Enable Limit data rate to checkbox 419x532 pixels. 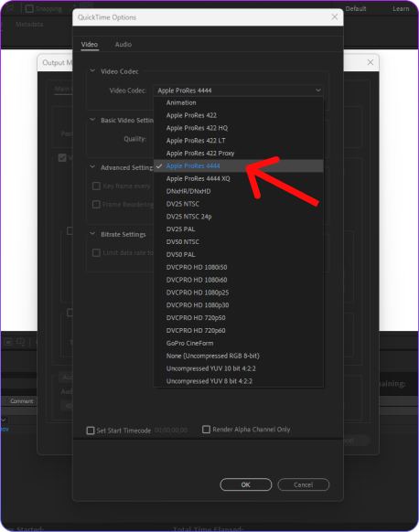coord(96,253)
